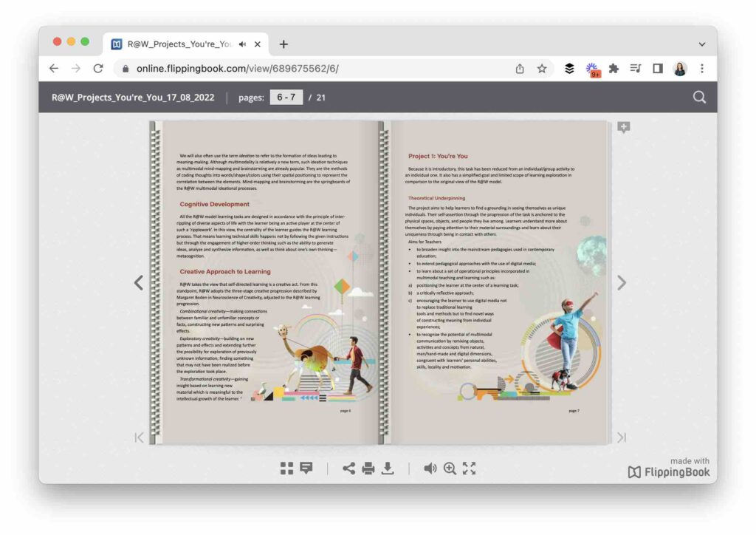756x535 pixels.
Task: Click the page number field showing 6-7
Action: coord(286,97)
